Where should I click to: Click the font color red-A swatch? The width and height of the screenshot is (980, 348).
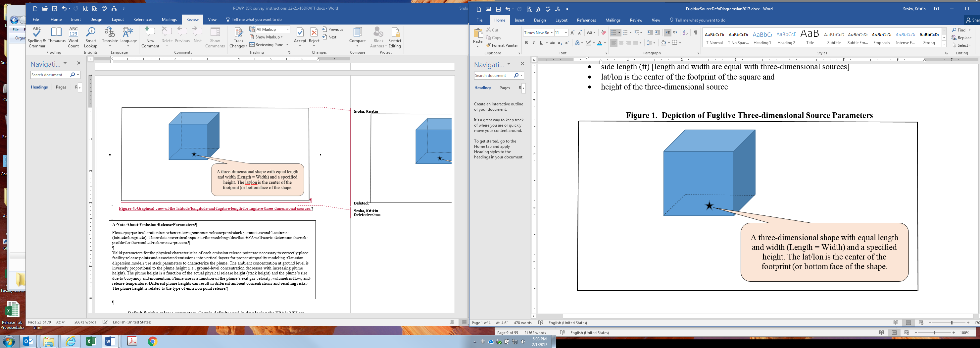tap(600, 43)
